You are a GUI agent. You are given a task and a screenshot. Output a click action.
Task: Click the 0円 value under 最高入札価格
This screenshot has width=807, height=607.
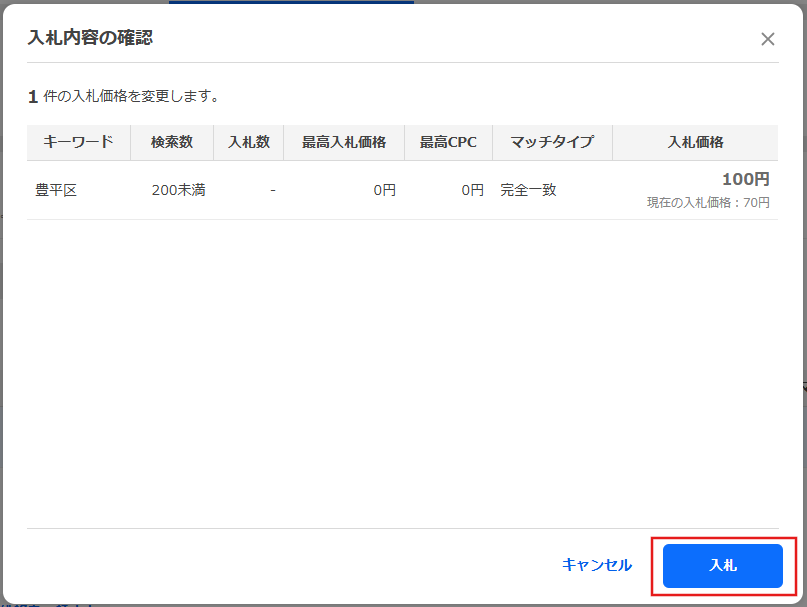(384, 190)
